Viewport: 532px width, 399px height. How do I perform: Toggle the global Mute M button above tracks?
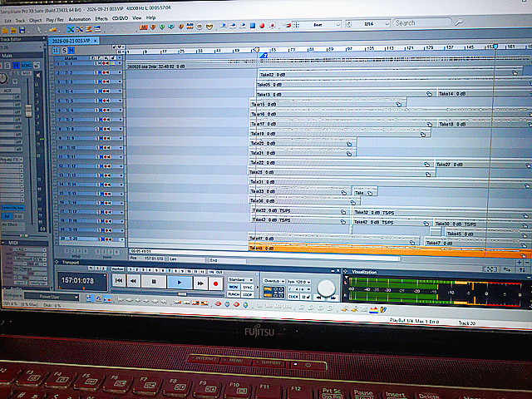click(71, 51)
